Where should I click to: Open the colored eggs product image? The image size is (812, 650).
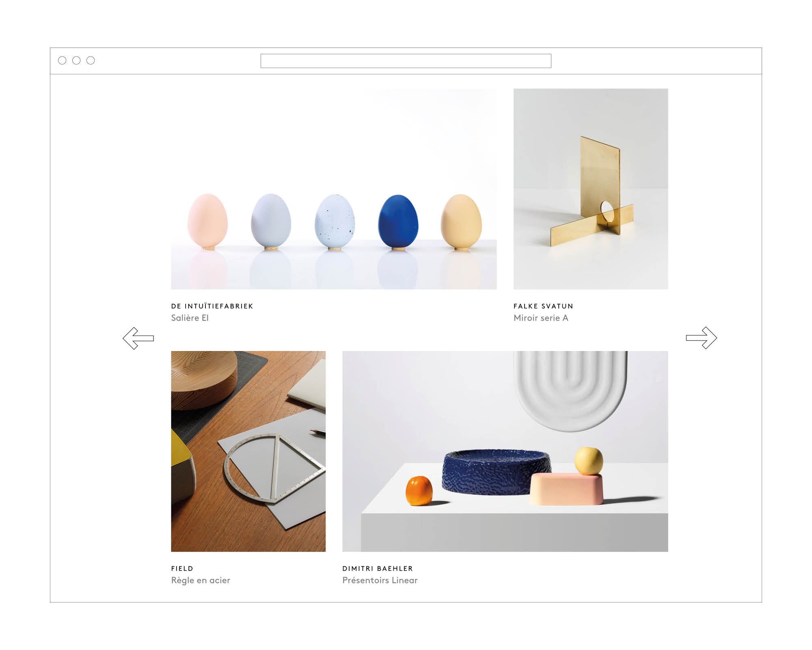coord(334,189)
